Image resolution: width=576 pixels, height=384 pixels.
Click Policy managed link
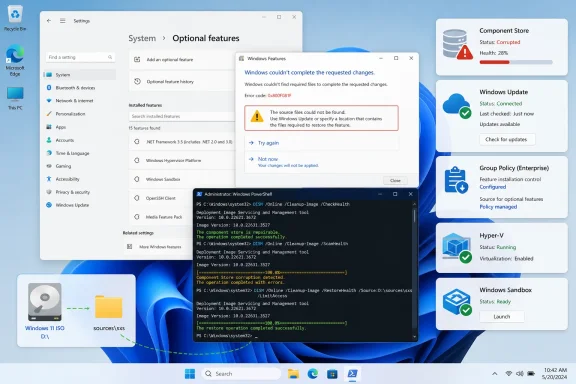click(498, 207)
